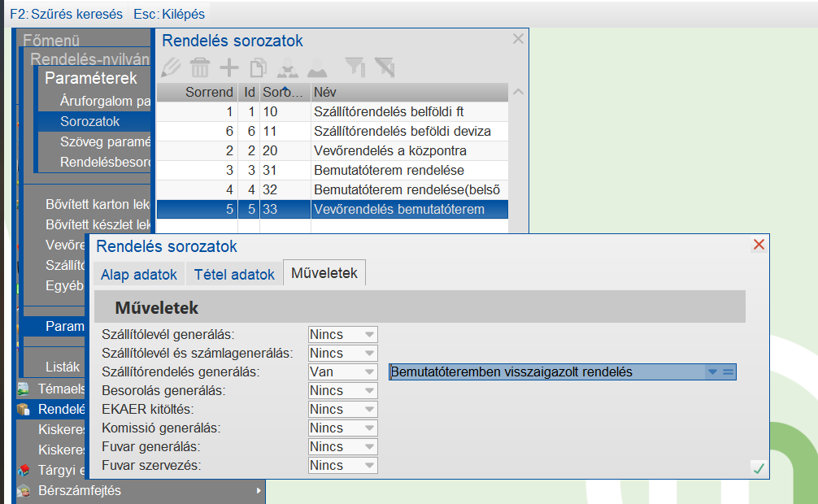Click the equals icon in Bemutatóteremben field
Image resolution: width=818 pixels, height=504 pixels.
729,372
